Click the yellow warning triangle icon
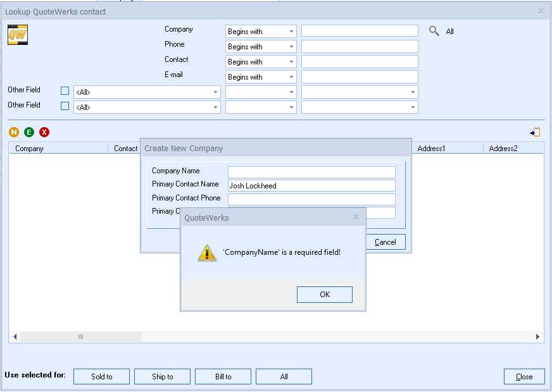This screenshot has width=552, height=392. 207,253
